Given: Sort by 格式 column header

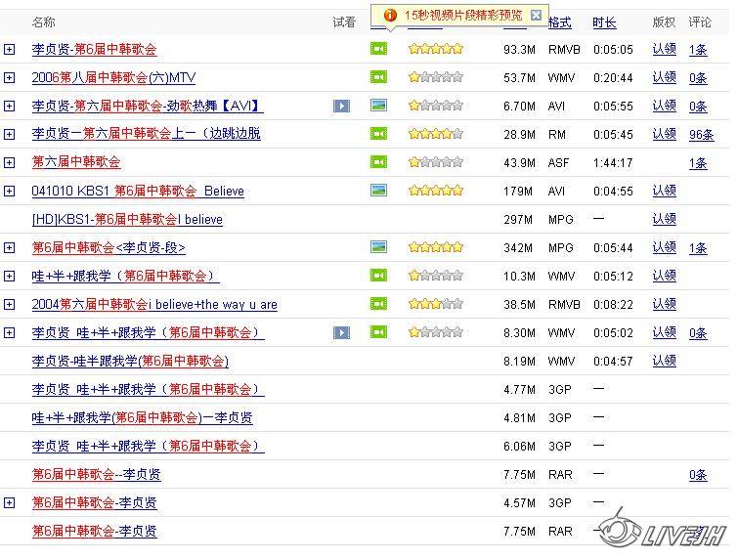Looking at the screenshot, I should pyautogui.click(x=559, y=22).
